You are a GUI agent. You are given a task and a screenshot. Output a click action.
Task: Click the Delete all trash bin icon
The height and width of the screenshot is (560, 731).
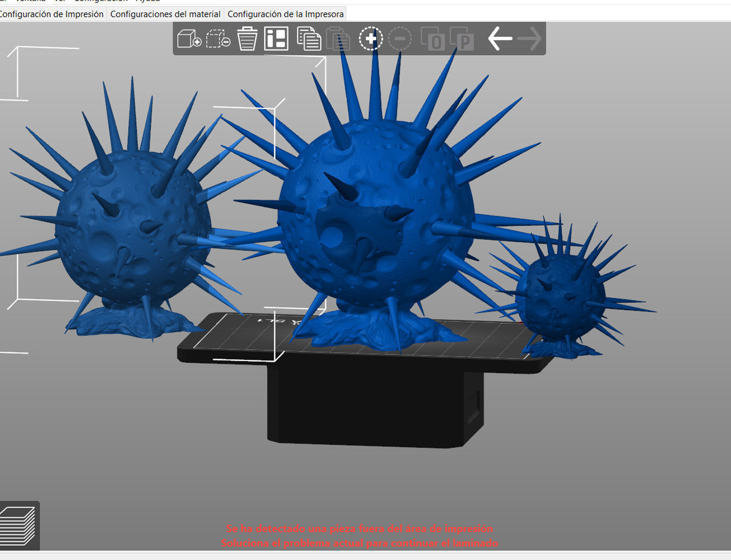(x=247, y=39)
